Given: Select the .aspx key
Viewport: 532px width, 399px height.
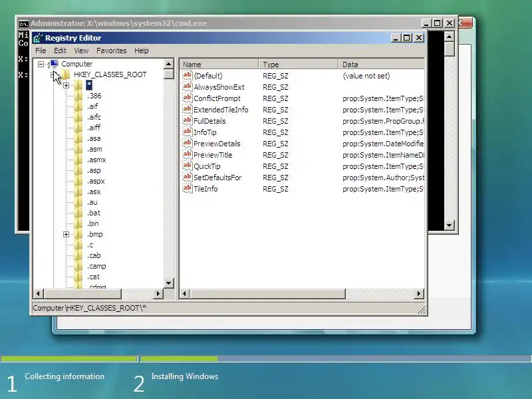Looking at the screenshot, I should click(x=96, y=181).
